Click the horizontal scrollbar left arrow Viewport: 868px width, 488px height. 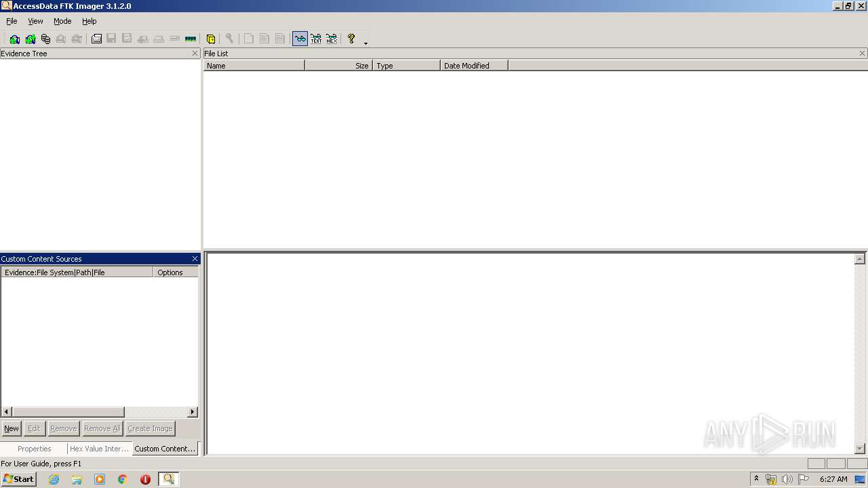click(x=7, y=412)
